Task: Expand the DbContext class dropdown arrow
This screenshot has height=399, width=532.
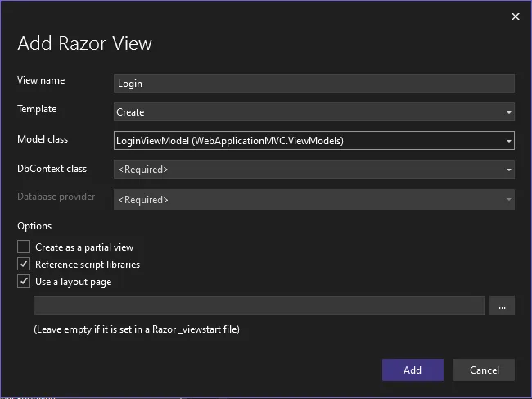Action: (508, 170)
